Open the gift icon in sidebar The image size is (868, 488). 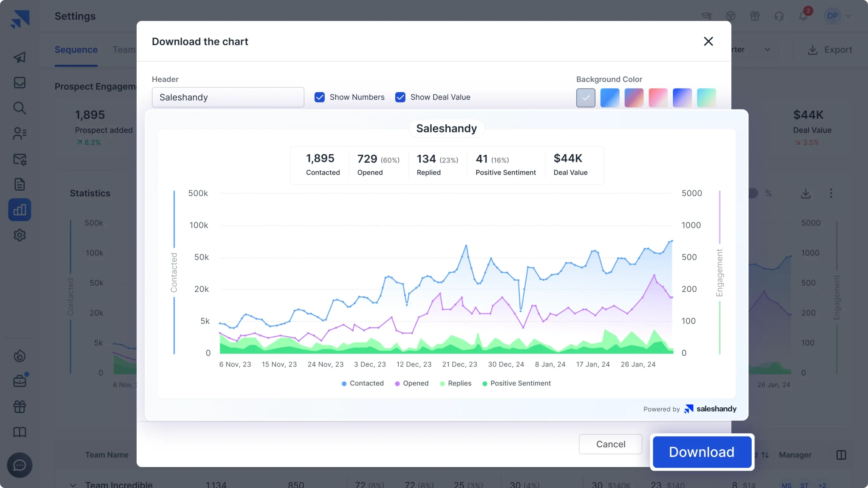[x=20, y=406]
